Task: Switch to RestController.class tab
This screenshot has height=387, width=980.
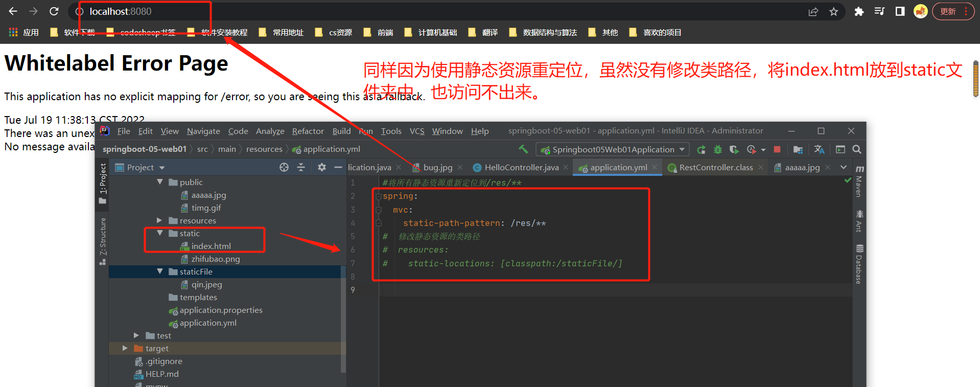Action: pos(716,167)
